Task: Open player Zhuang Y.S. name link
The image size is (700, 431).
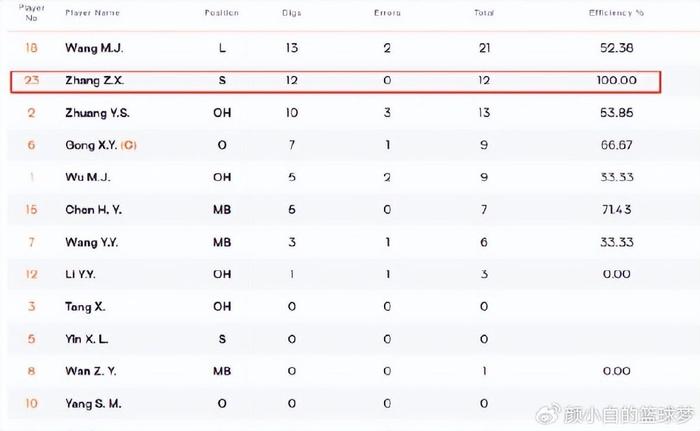Action: coord(97,113)
